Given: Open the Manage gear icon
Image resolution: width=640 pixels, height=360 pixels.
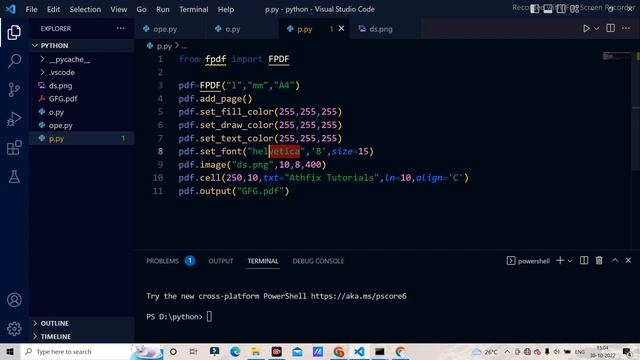Looking at the screenshot, I should (x=14, y=329).
